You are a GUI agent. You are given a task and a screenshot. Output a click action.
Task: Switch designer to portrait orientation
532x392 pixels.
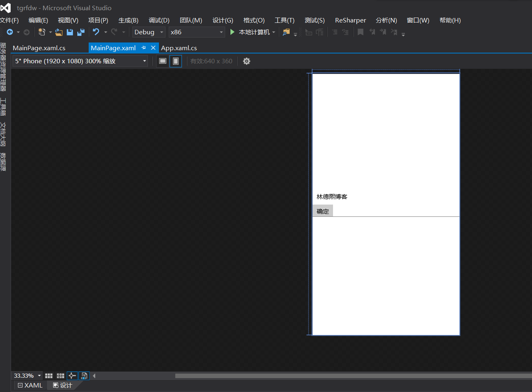(x=176, y=61)
